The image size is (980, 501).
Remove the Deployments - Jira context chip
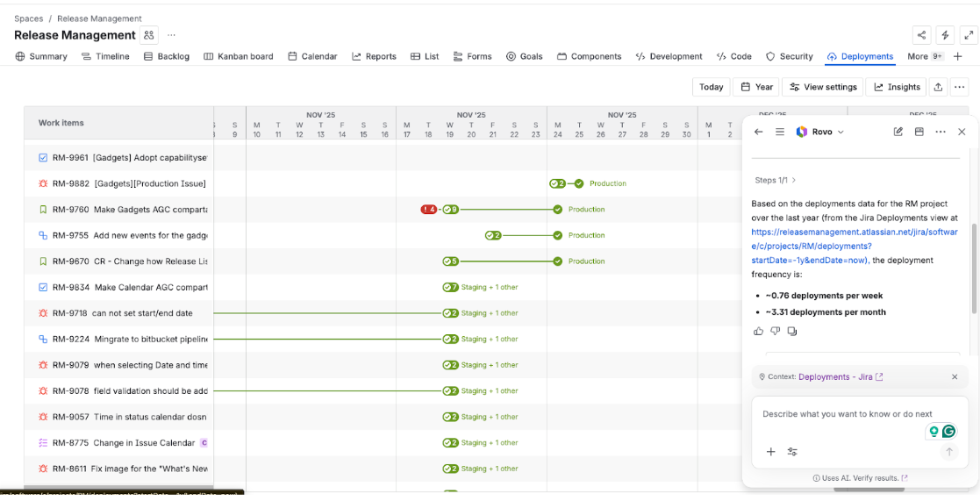pyautogui.click(x=955, y=376)
